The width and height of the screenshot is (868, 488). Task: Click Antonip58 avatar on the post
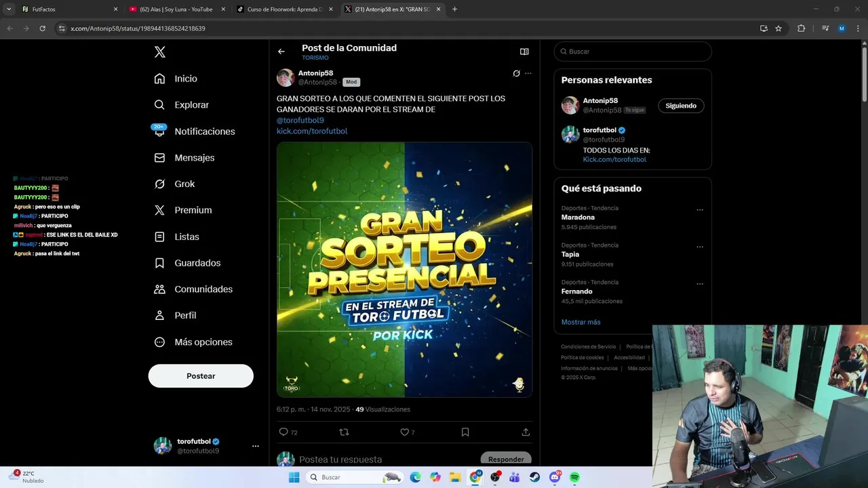[x=285, y=77]
